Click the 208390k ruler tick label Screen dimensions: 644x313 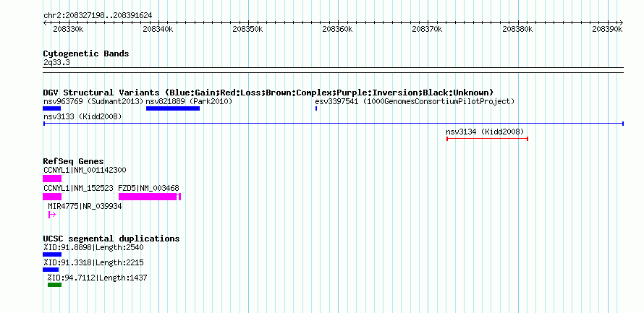pos(607,29)
